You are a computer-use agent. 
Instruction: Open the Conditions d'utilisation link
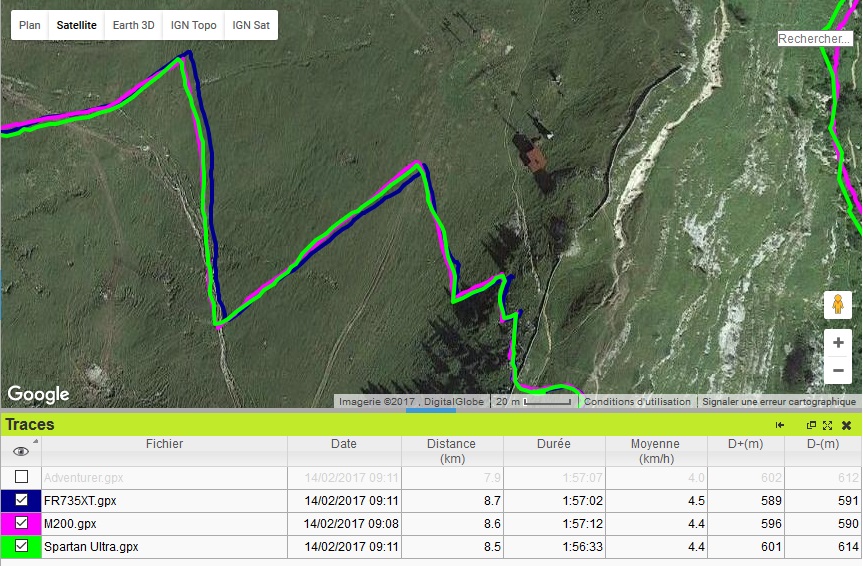[637, 402]
